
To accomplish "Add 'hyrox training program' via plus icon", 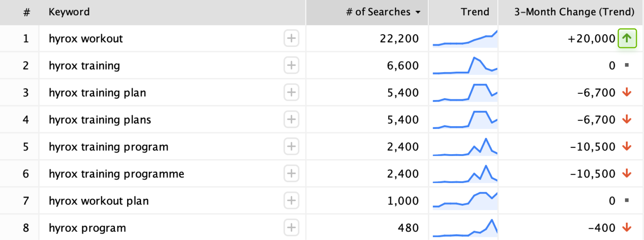I will tap(291, 146).
